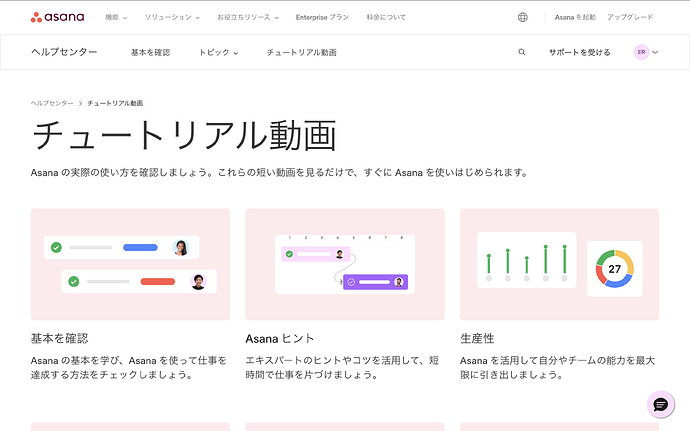This screenshot has width=690, height=431.
Task: Click チュートリアル動画 breadcrumb text
Action: pyautogui.click(x=115, y=103)
